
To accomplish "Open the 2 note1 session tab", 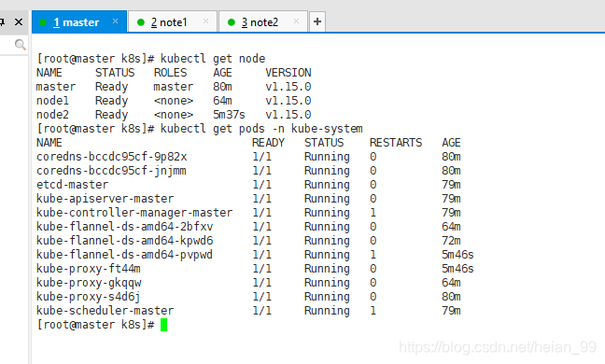I will pyautogui.click(x=172, y=22).
